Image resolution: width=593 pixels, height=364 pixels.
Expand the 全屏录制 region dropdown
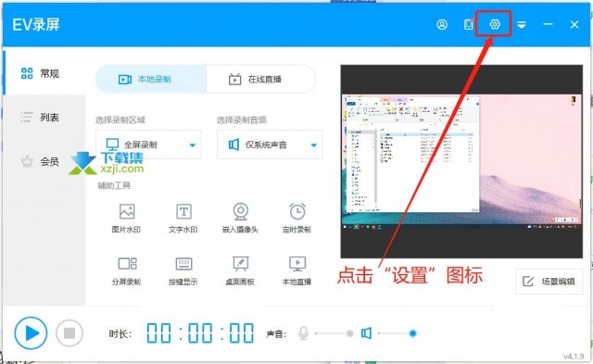148,144
